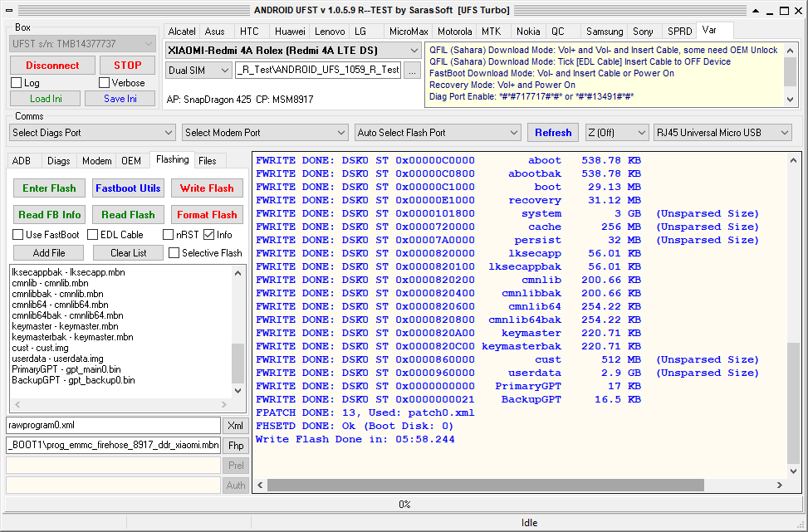Click the red STOP button
This screenshot has height=532, width=808.
(127, 66)
